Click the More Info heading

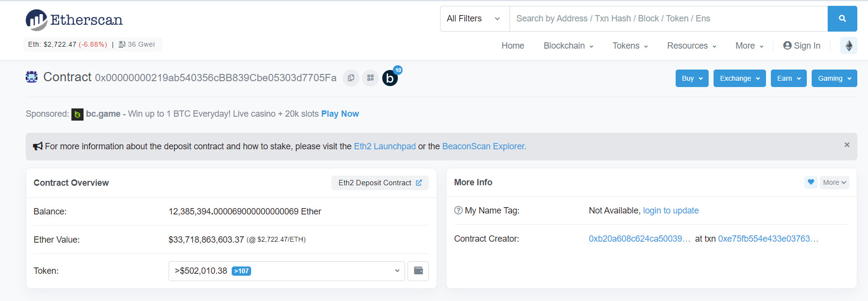pyautogui.click(x=473, y=182)
